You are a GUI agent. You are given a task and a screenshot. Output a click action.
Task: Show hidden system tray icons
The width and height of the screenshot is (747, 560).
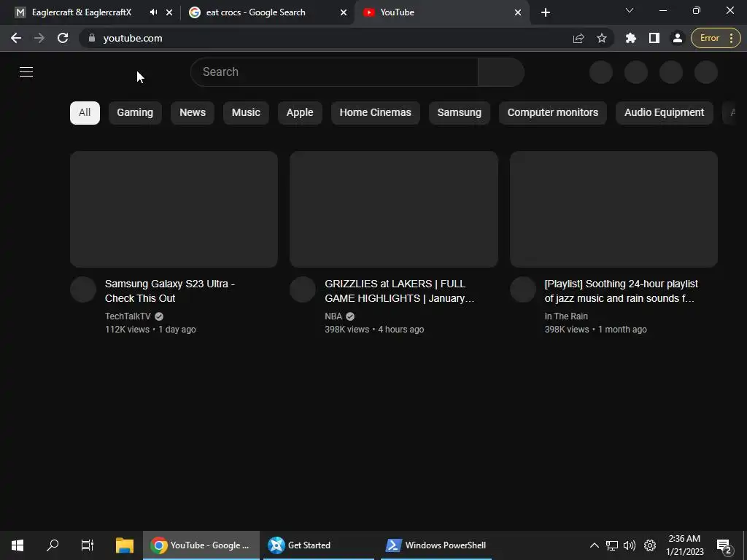pos(594,545)
